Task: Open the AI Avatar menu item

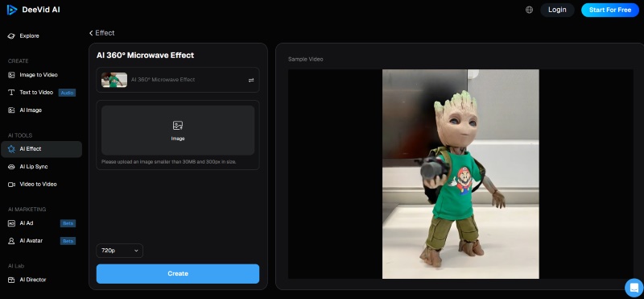Action: 41,241
